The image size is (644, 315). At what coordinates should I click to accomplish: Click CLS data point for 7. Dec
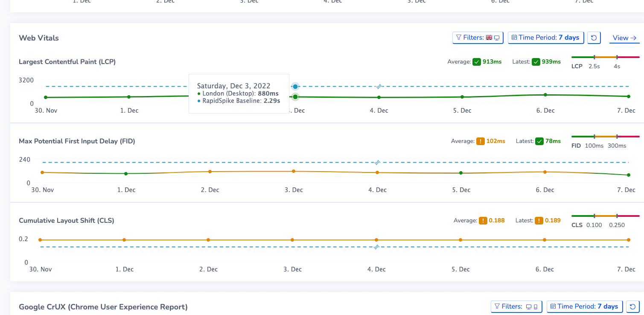[x=629, y=240]
